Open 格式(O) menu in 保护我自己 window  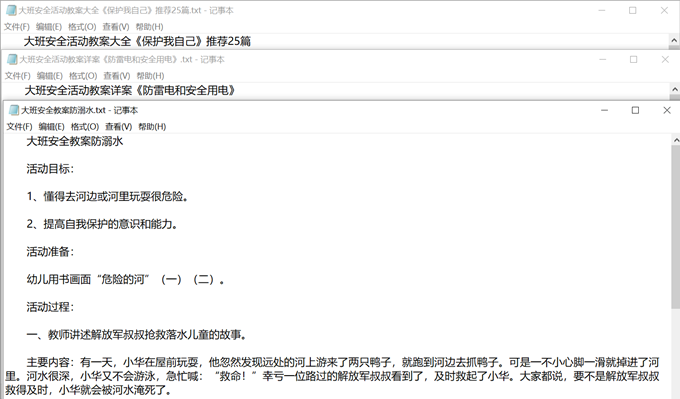tap(82, 27)
